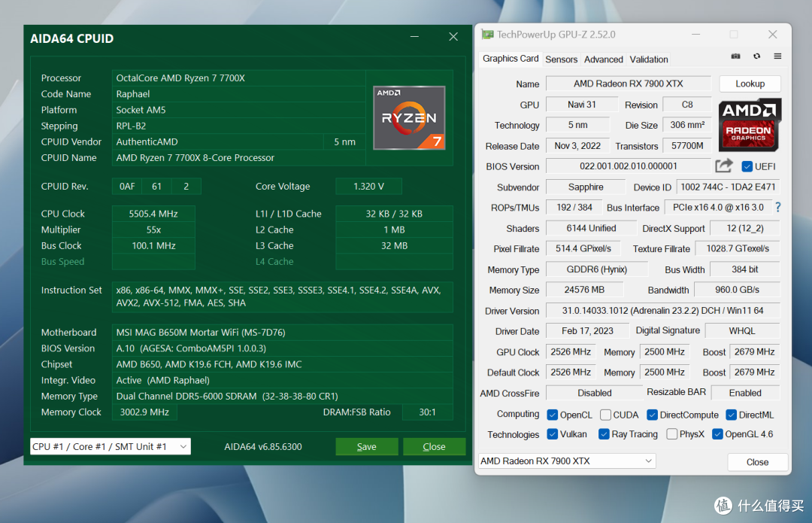Screen dimensions: 812x523
Task: Minimize the GPU-Z window
Action: (x=696, y=34)
